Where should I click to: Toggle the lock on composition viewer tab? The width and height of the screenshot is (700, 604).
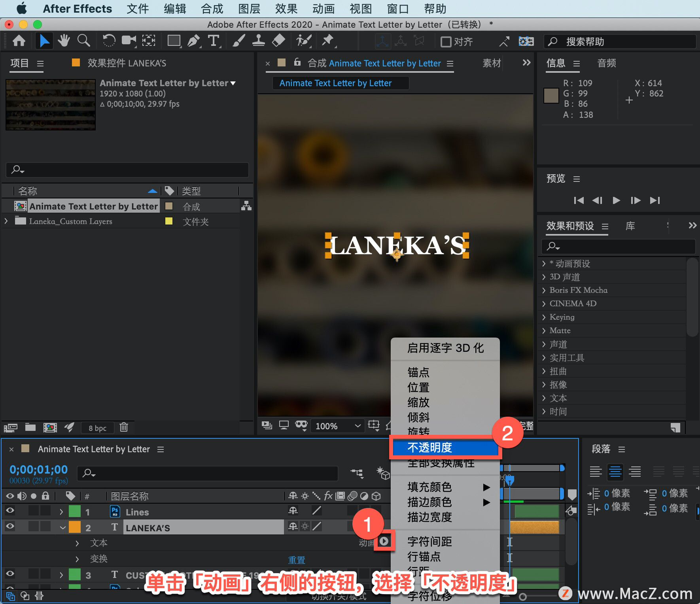297,62
